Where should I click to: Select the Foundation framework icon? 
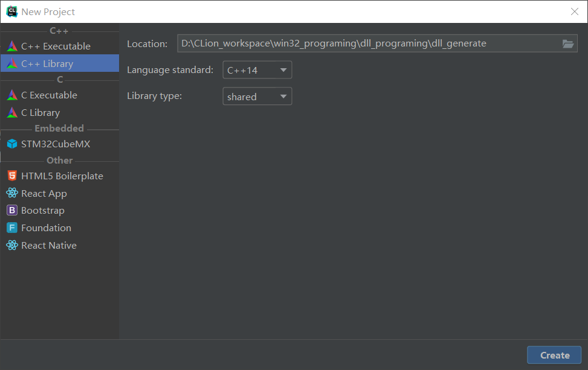click(11, 228)
